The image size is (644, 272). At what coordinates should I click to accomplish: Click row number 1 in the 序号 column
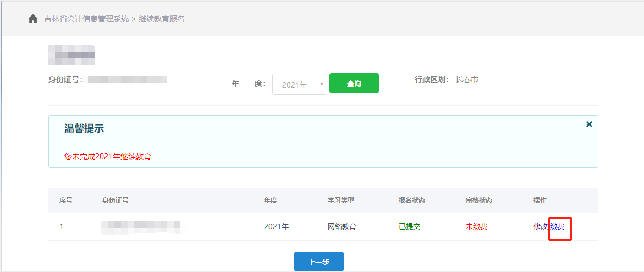click(62, 226)
